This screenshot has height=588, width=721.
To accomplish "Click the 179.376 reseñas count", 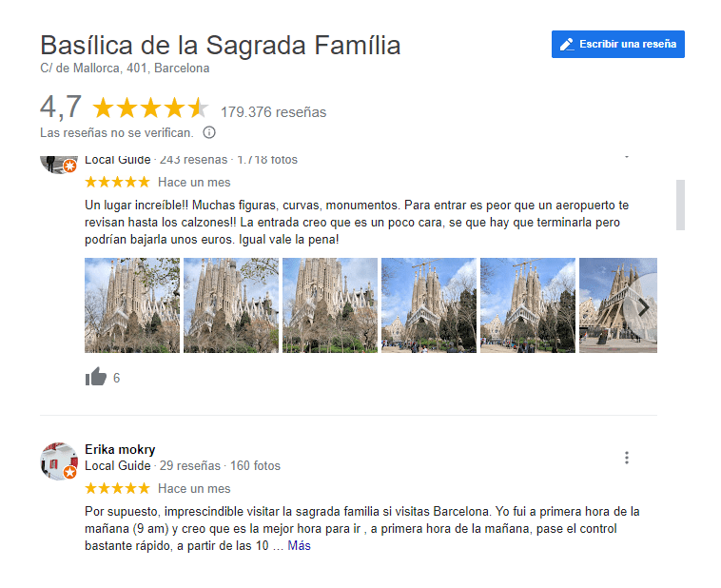I will pyautogui.click(x=273, y=112).
